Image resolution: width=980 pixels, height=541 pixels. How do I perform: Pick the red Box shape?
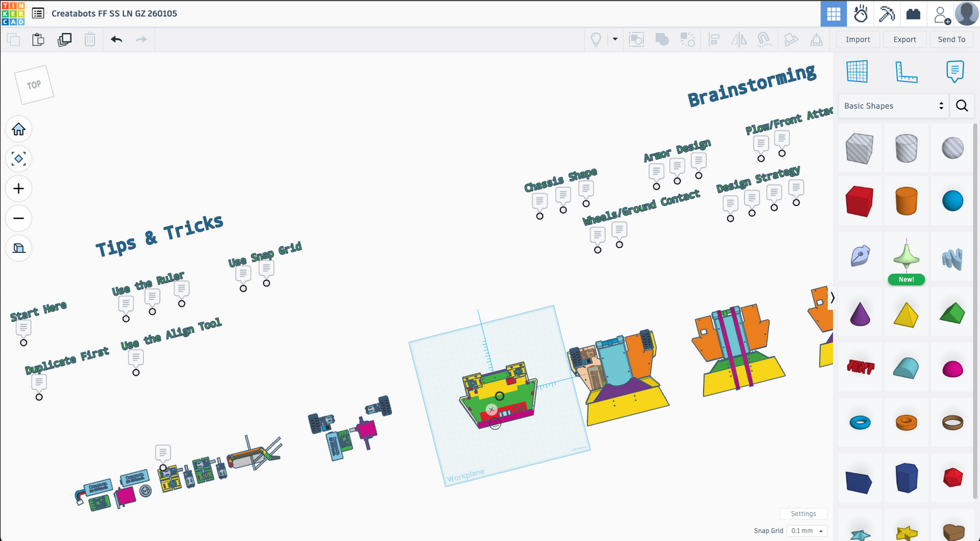pyautogui.click(x=859, y=201)
